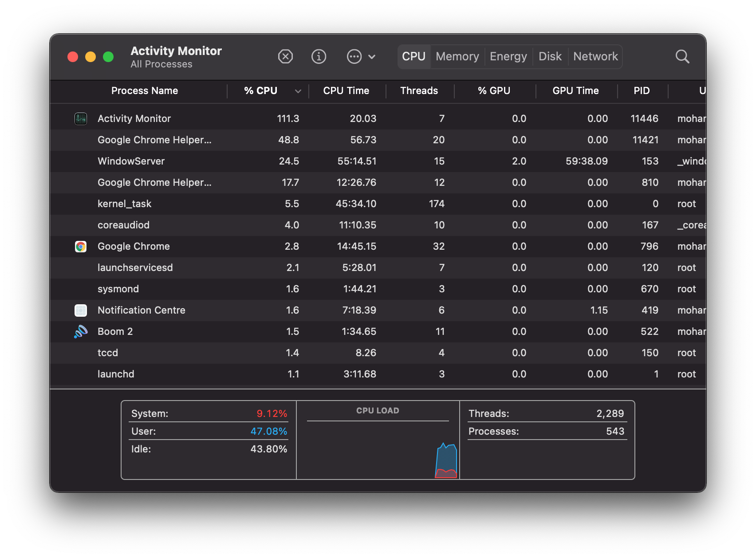Switch to the Memory tab
This screenshot has height=558, width=756.
pos(457,57)
